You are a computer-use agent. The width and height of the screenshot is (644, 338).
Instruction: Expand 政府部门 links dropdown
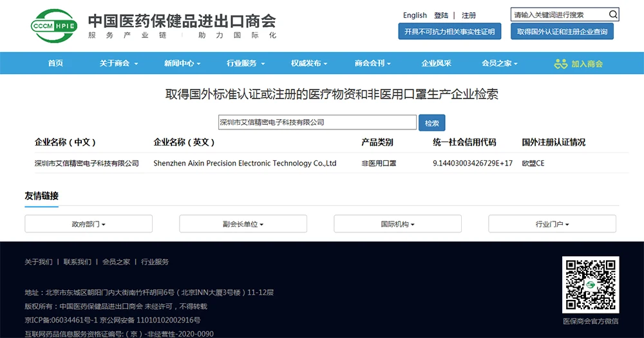[x=88, y=224]
